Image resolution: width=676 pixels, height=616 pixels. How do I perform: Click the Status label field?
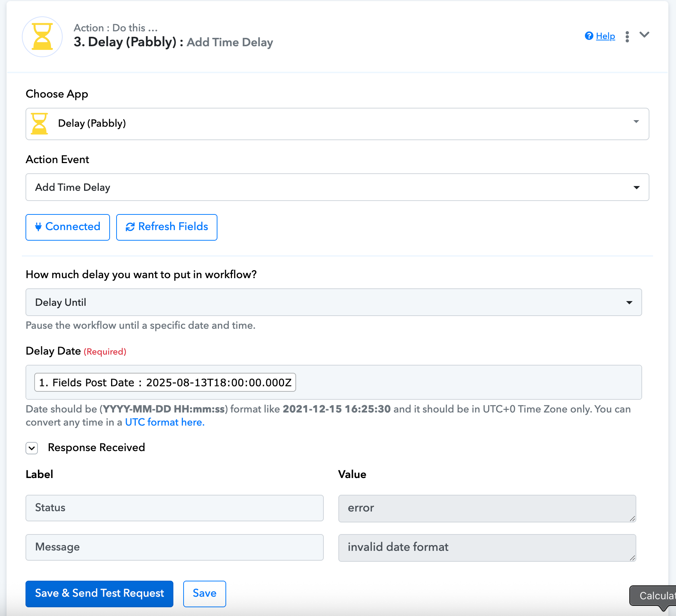[174, 508]
